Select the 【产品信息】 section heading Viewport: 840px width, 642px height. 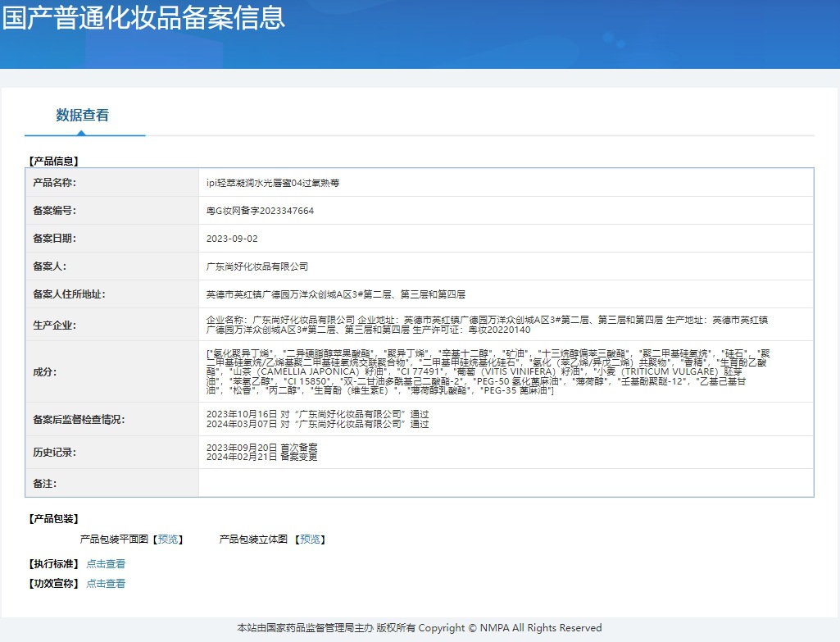click(x=53, y=161)
